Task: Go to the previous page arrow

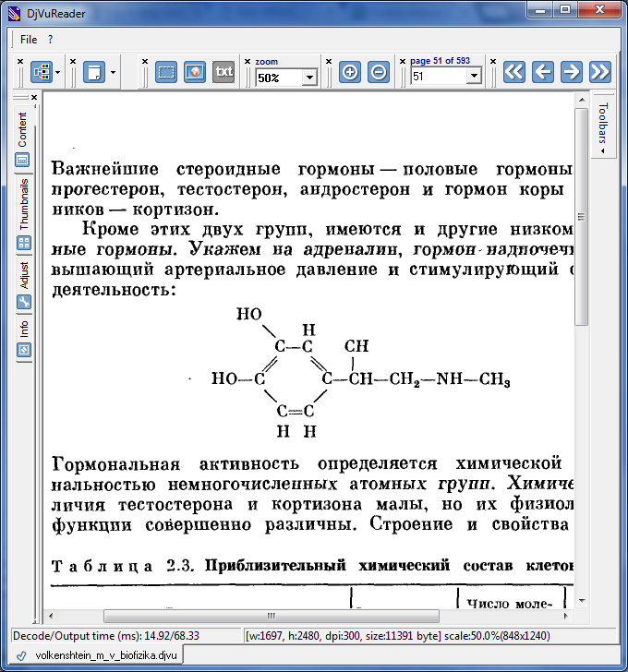Action: click(x=543, y=72)
